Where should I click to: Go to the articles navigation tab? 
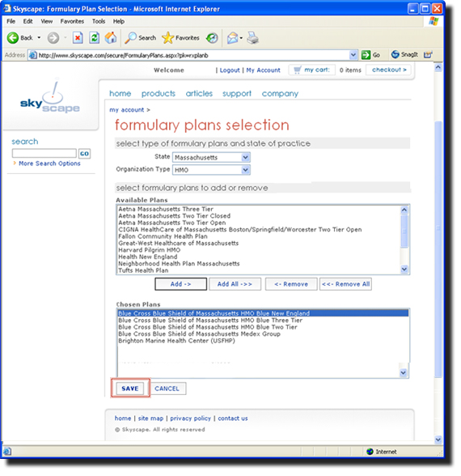pos(199,94)
